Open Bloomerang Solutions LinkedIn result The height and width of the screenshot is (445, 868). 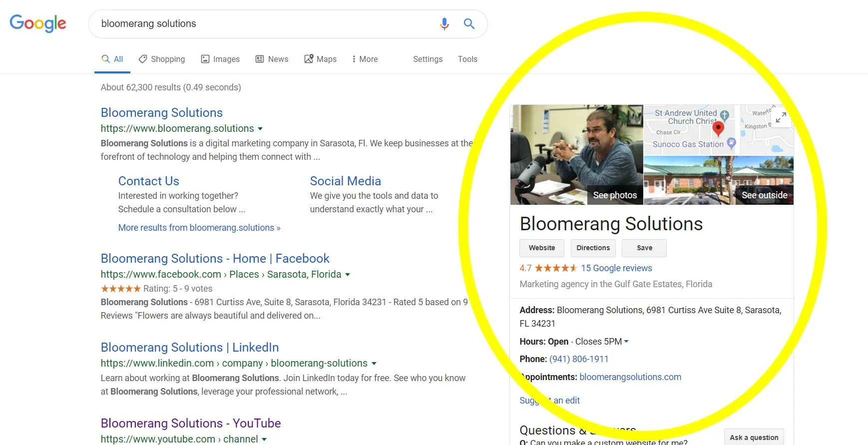pyautogui.click(x=190, y=347)
